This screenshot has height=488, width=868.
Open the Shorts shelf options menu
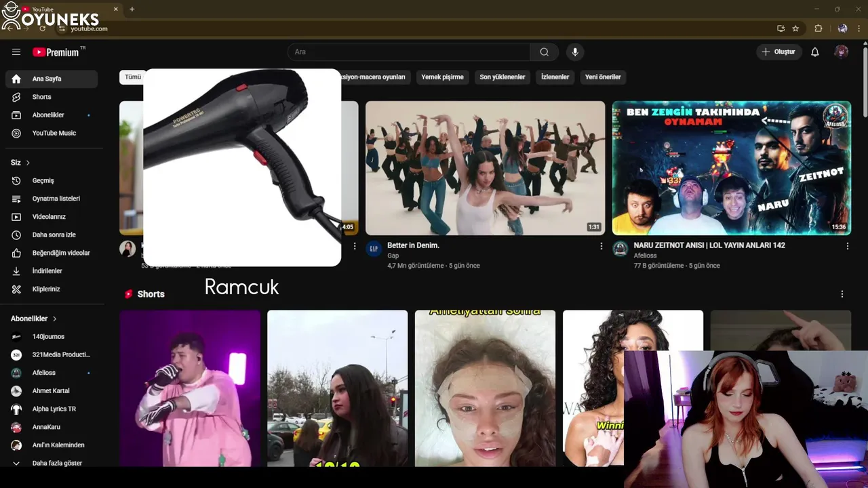click(x=842, y=294)
